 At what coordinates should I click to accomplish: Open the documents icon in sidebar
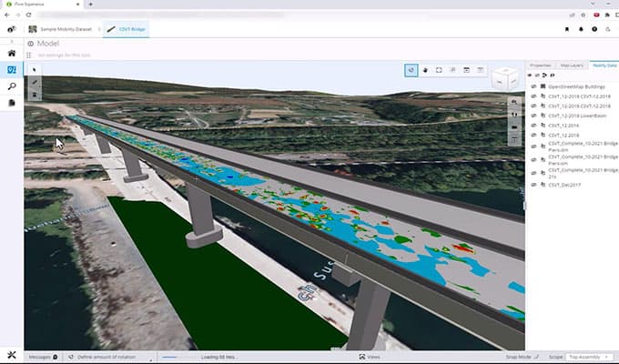tap(11, 103)
